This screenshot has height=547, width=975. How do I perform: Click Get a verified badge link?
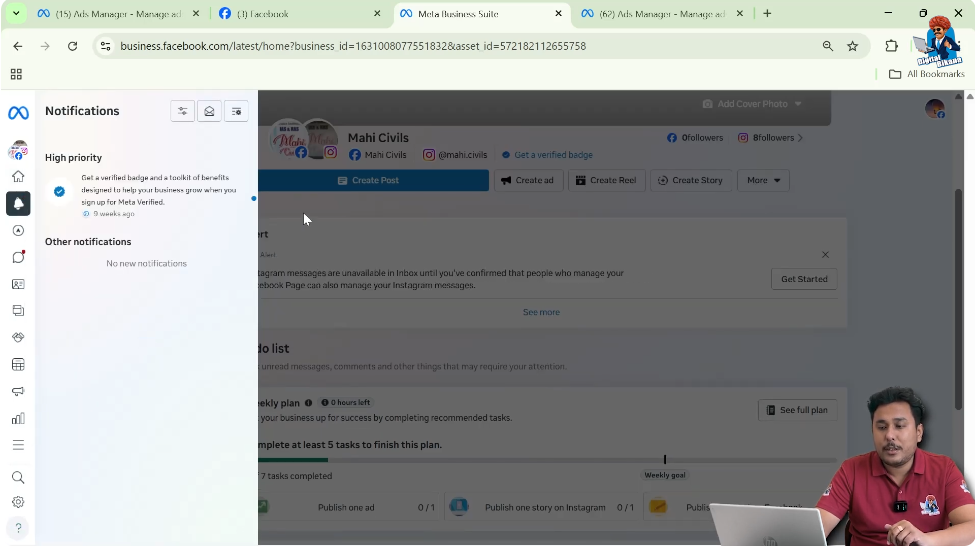(x=553, y=155)
